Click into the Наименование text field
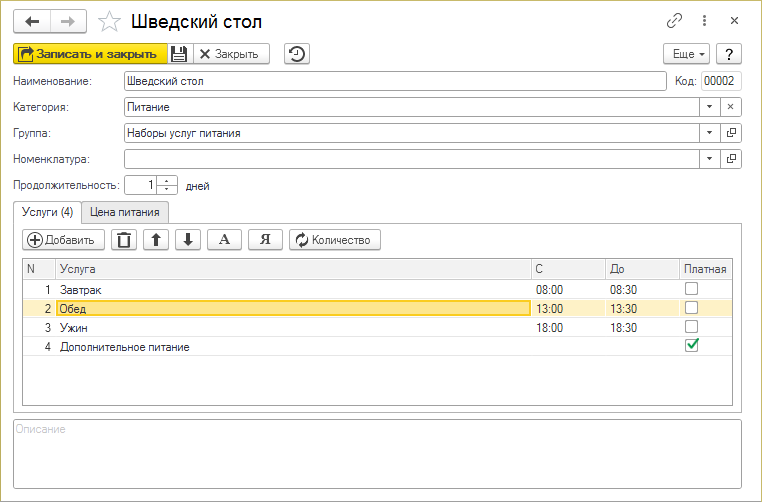Image resolution: width=762 pixels, height=502 pixels. click(x=394, y=81)
